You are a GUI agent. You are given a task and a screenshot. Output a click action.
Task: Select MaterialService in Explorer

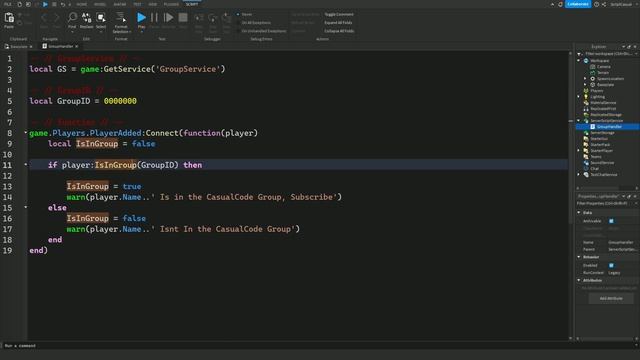pos(603,103)
